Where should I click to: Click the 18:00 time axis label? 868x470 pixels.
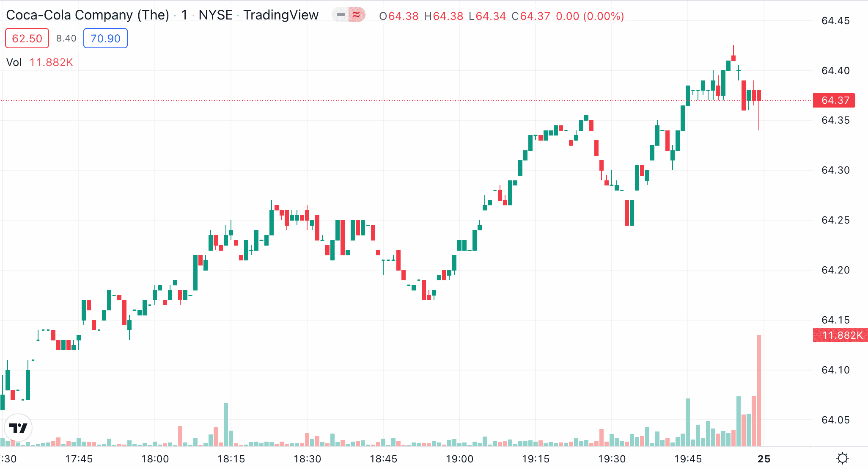tap(155, 459)
